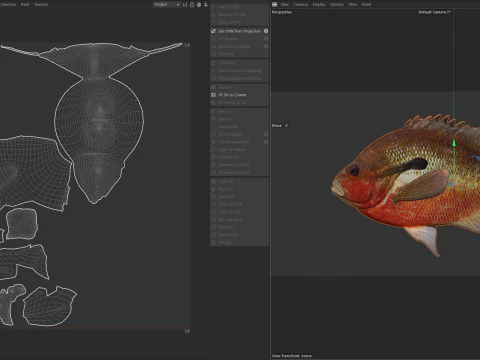Click the Set UVW from Projection icon

(x=213, y=31)
